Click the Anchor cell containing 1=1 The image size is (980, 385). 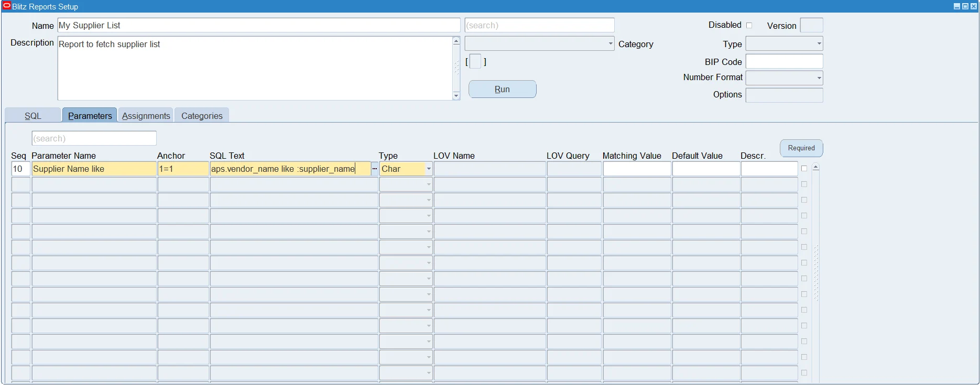point(183,169)
